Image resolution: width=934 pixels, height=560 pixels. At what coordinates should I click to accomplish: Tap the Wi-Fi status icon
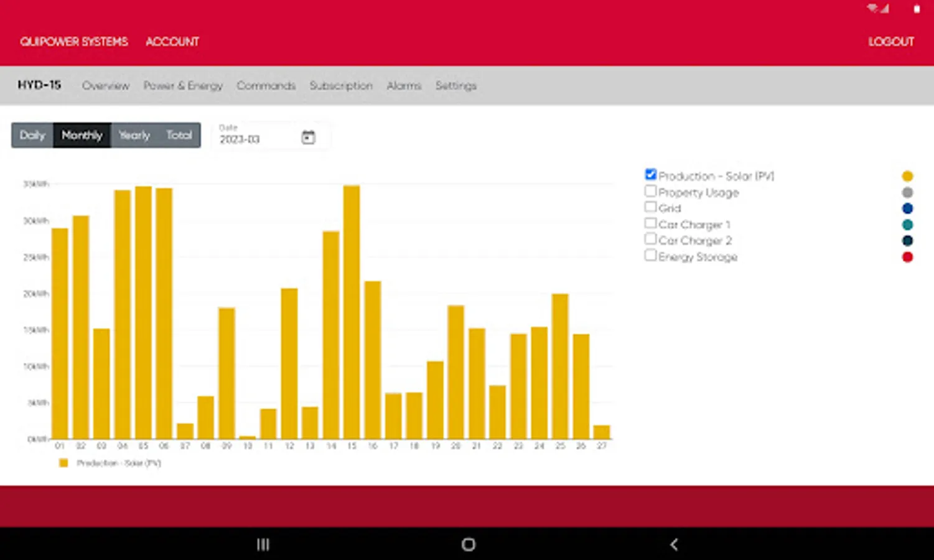[873, 8]
